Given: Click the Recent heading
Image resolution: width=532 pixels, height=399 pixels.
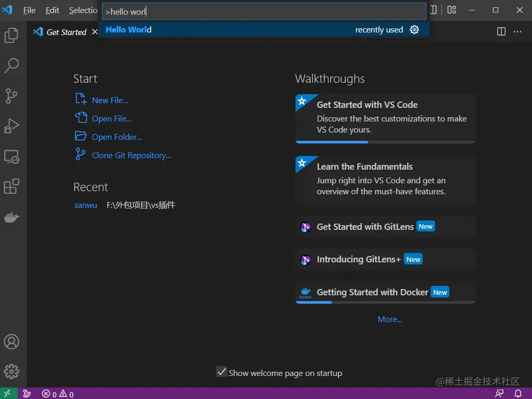Looking at the screenshot, I should [90, 187].
